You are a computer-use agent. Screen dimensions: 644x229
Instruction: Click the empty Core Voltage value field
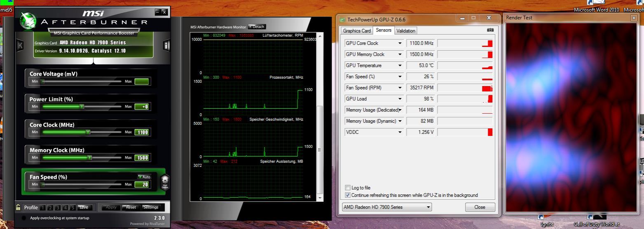tap(142, 82)
